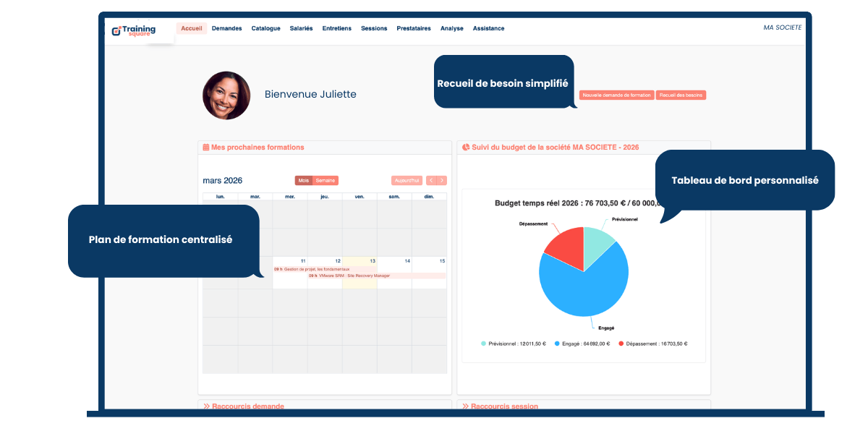The height and width of the screenshot is (434, 868).
Task: Go to previous month with left arrow
Action: point(431,181)
